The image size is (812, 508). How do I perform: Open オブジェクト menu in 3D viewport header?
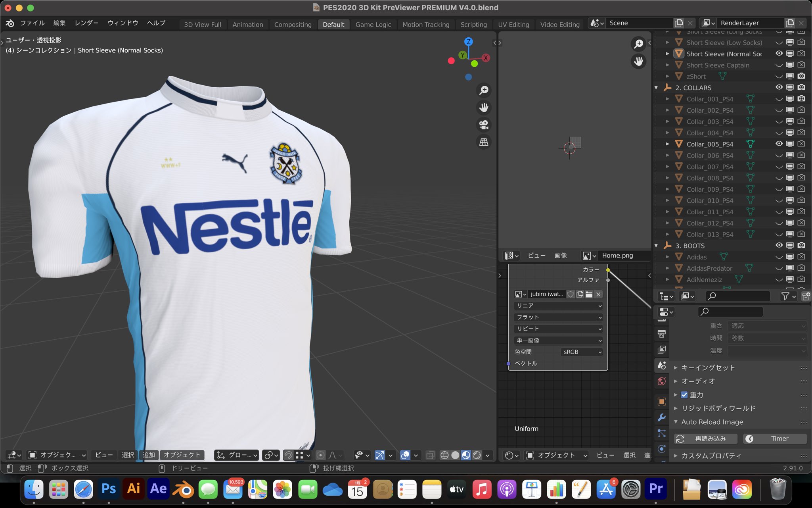[182, 455]
